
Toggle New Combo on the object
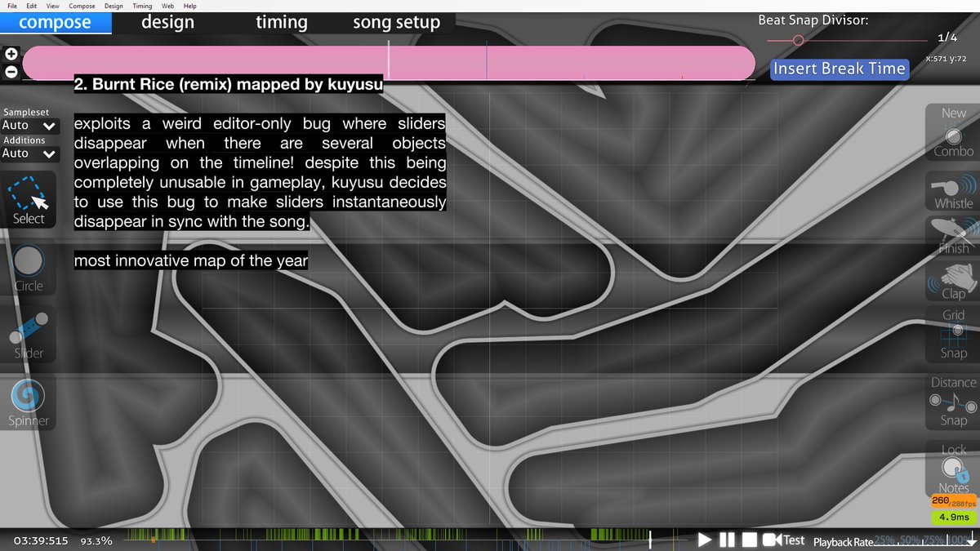pos(953,132)
